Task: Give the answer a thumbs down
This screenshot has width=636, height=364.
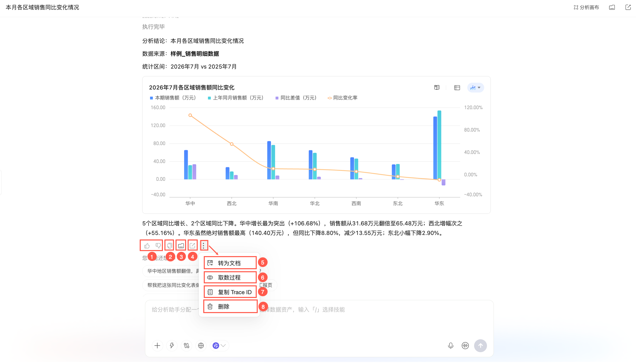Action: pos(158,246)
